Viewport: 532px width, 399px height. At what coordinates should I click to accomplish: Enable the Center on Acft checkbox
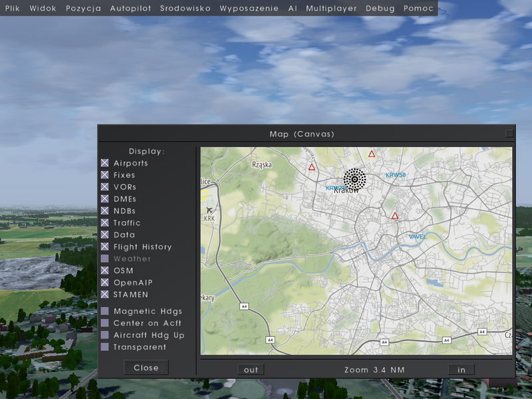(105, 323)
